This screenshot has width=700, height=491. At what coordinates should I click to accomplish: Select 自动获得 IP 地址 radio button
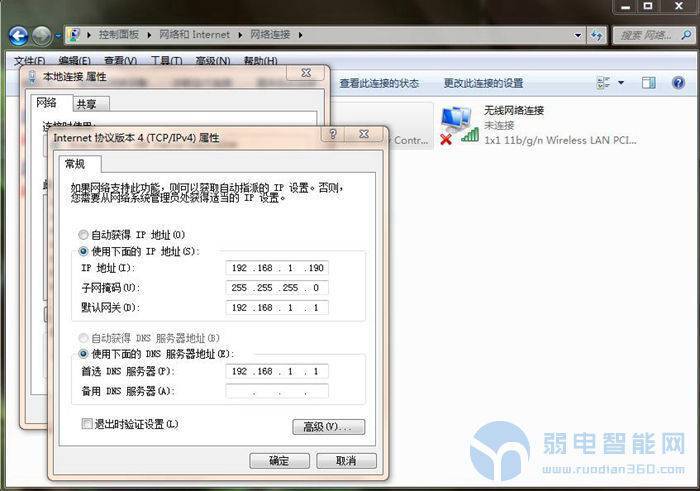tap(84, 234)
